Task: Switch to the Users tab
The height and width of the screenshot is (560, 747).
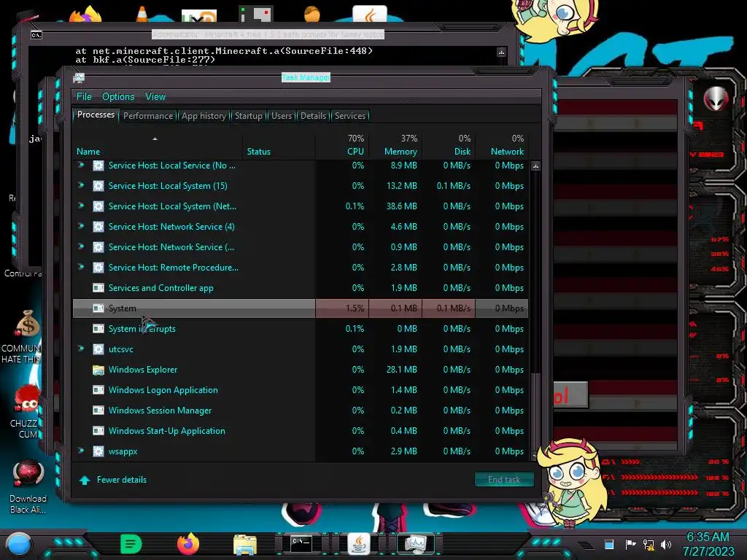Action: pos(282,116)
